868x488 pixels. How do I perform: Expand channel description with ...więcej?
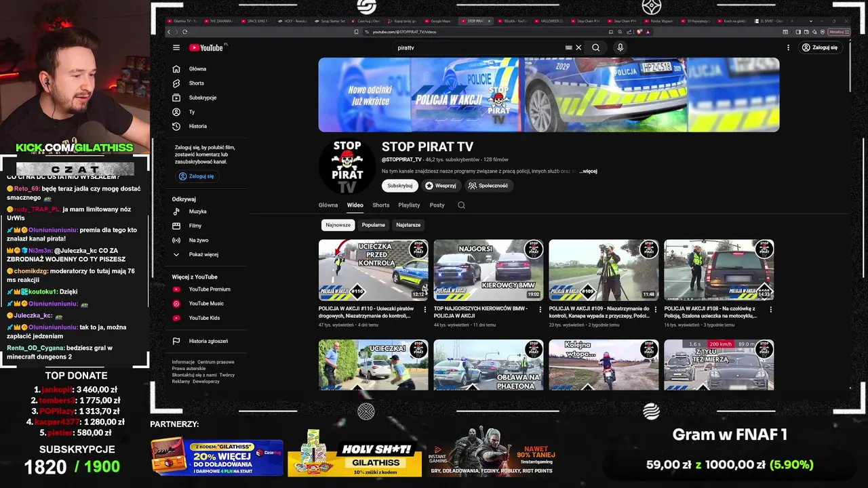click(x=588, y=171)
